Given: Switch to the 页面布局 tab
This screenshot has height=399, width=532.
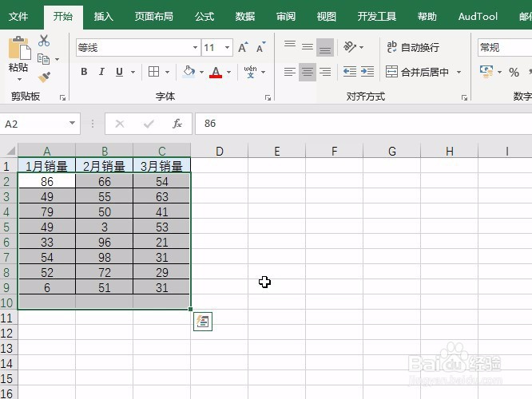Looking at the screenshot, I should pyautogui.click(x=153, y=16).
